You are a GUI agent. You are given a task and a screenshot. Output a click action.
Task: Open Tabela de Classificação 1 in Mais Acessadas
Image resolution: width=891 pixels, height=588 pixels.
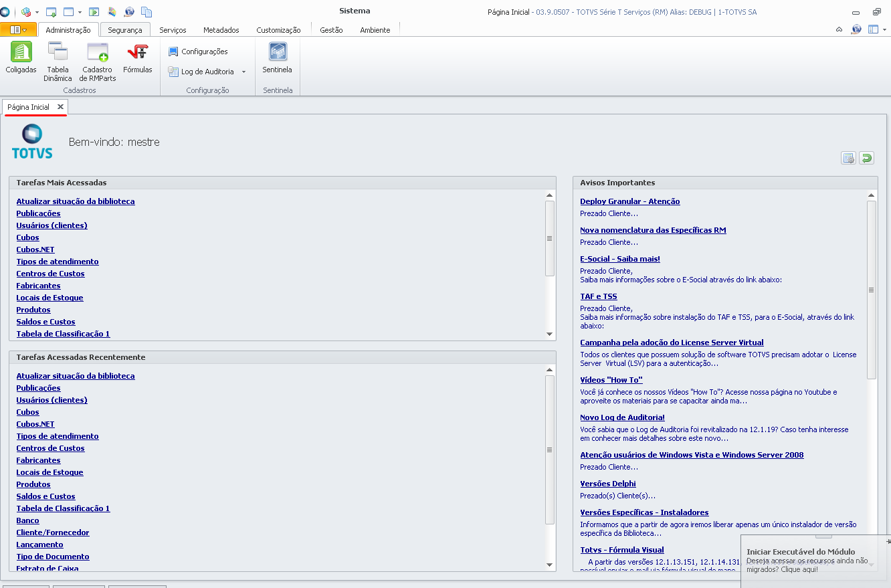point(63,334)
